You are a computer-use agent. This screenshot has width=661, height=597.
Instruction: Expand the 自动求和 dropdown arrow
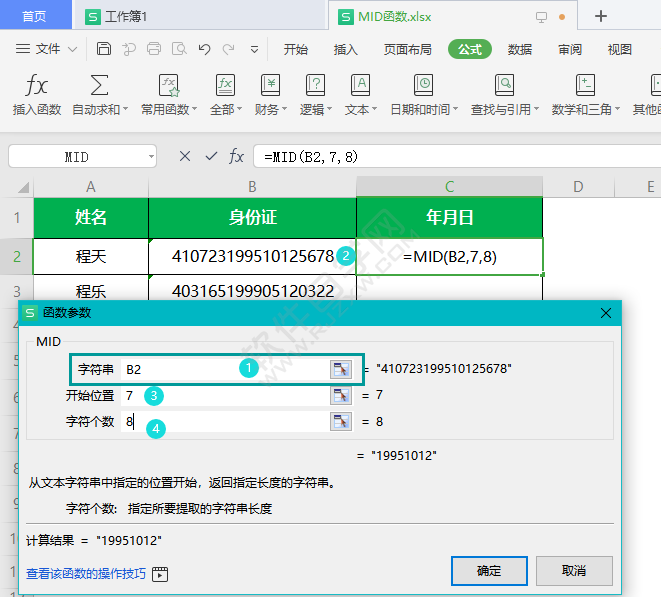click(x=125, y=109)
